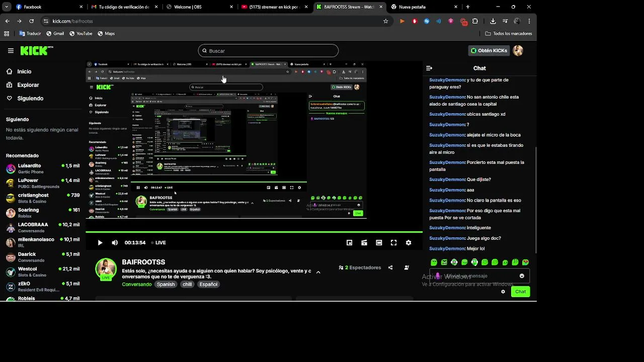Open the Conversando category link
644x362 pixels.
(137, 285)
